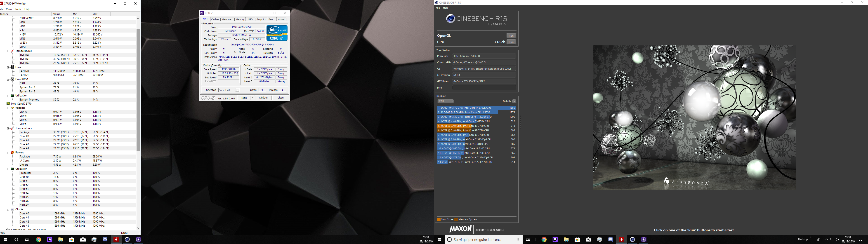Run the CPU test in Cinebench
Viewport: 868px width, 244px height.
511,42
